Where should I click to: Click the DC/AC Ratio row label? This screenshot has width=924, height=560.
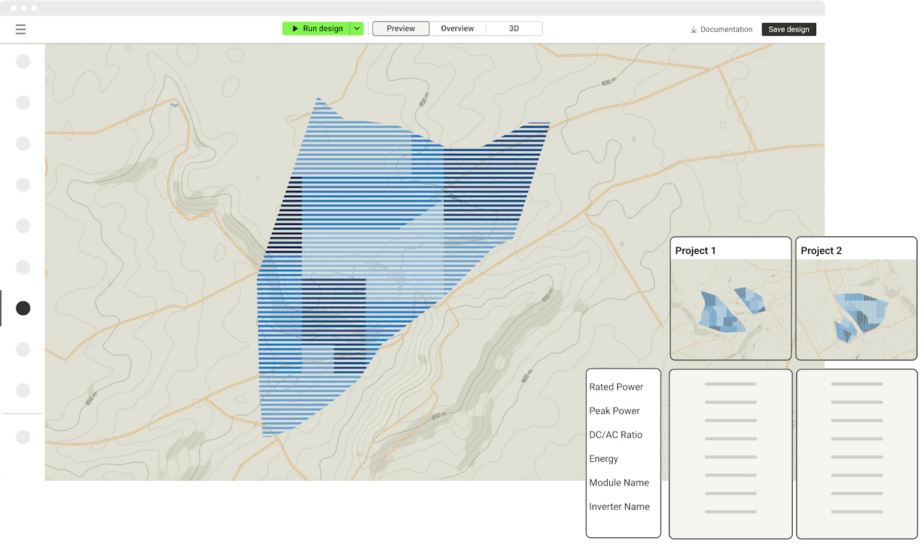pyautogui.click(x=616, y=435)
